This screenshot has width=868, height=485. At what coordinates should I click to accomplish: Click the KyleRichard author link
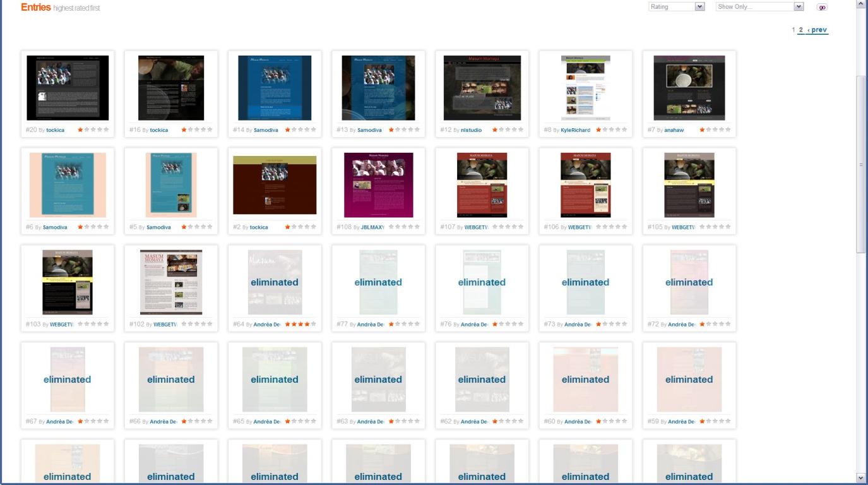(x=575, y=130)
